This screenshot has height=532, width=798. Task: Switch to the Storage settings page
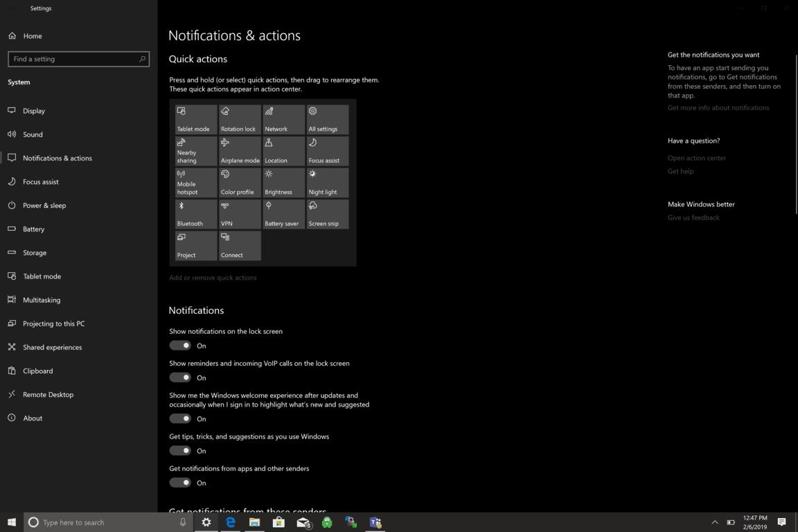(x=35, y=252)
